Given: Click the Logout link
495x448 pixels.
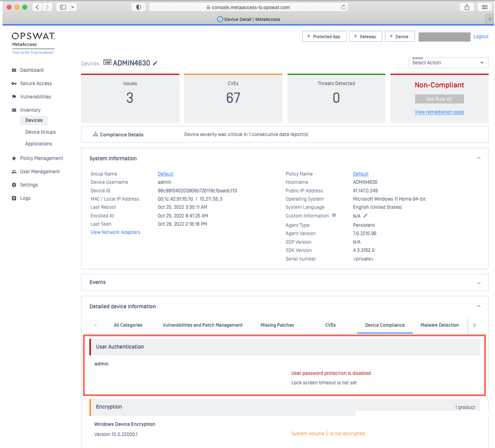Looking at the screenshot, I should coord(481,36).
